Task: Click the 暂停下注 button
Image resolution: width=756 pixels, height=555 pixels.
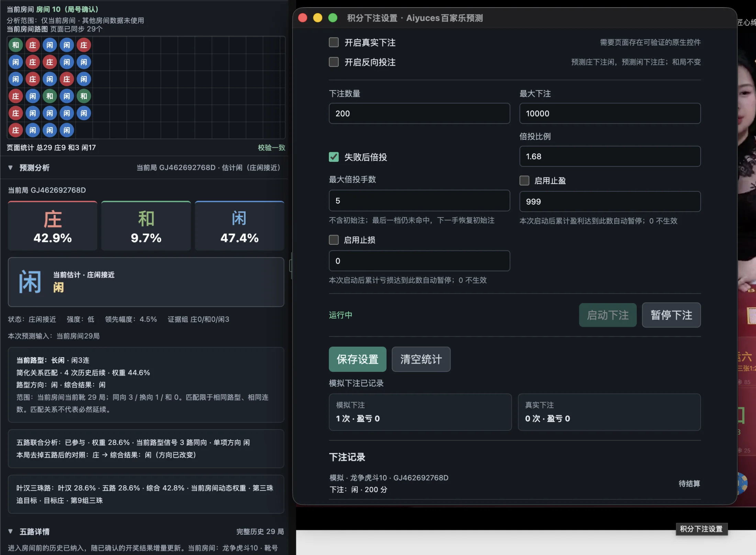Action: (x=671, y=315)
